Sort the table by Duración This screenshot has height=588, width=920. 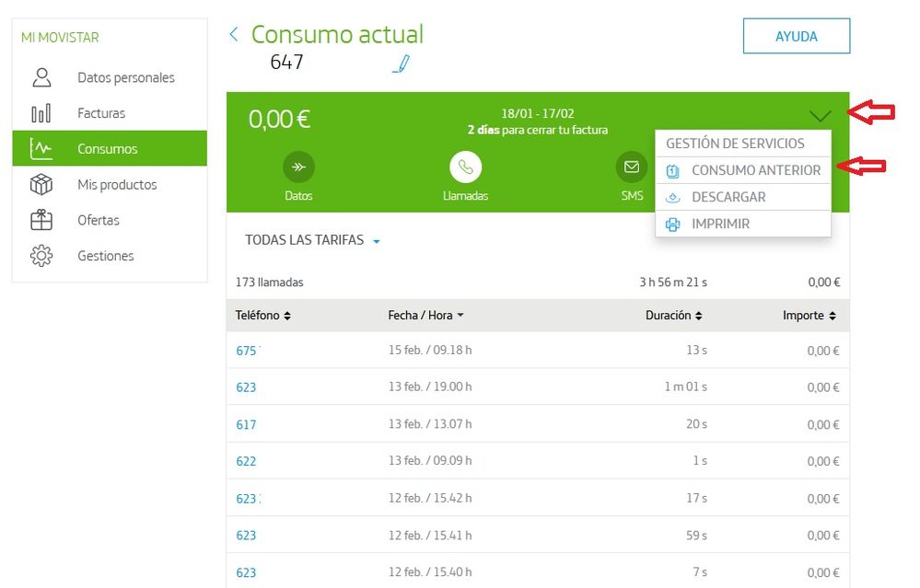[x=674, y=315]
